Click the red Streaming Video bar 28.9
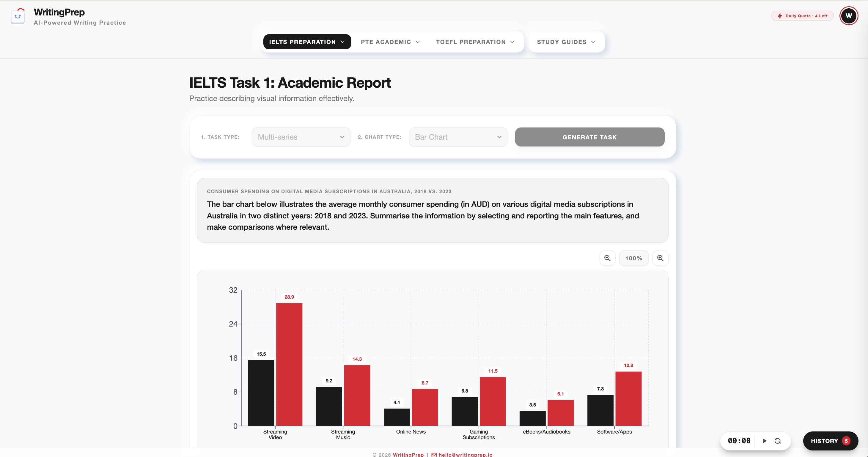This screenshot has height=457, width=868. pos(289,364)
